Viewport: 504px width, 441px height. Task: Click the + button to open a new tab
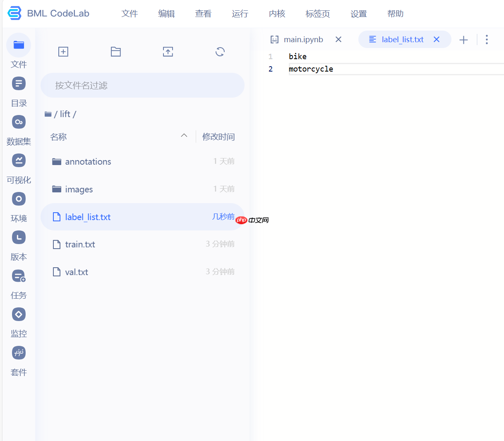(x=463, y=39)
